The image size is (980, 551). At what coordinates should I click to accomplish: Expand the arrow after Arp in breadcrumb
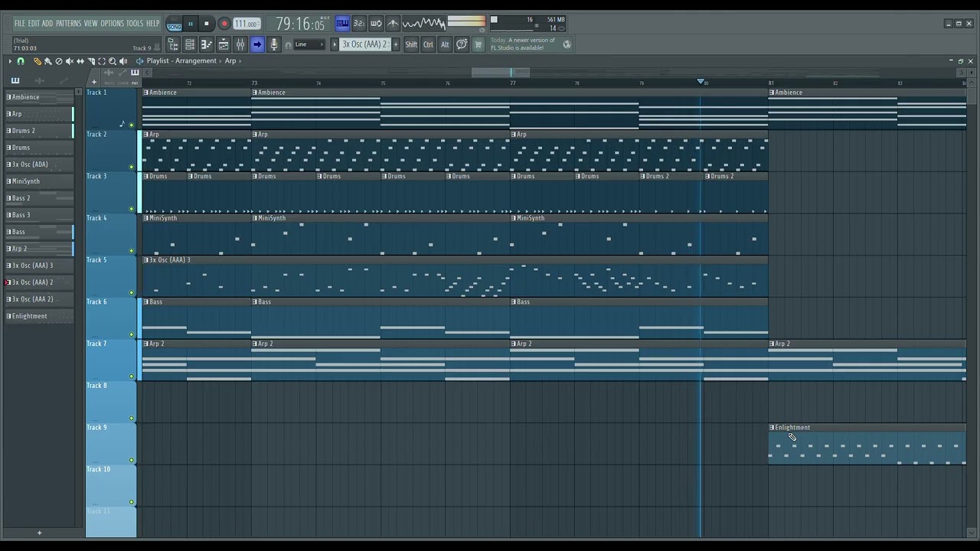(x=240, y=61)
